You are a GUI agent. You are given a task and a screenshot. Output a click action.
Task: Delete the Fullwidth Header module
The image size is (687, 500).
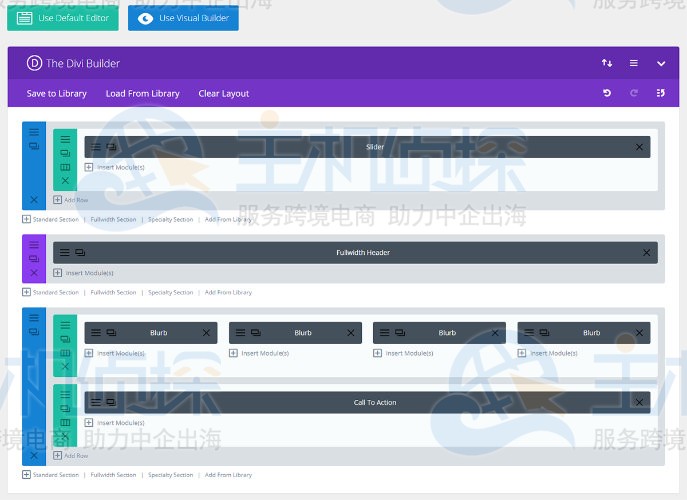coord(647,253)
